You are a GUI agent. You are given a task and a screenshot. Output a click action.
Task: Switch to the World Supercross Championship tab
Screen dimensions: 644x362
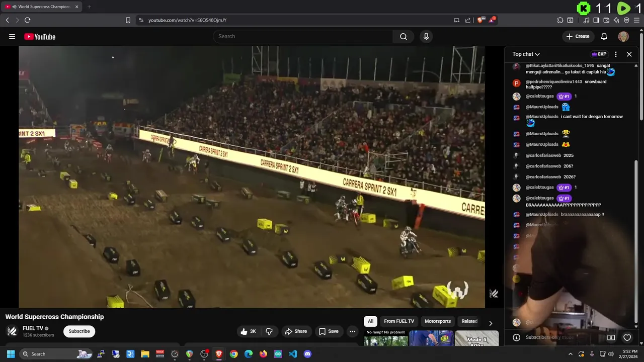[x=42, y=7]
